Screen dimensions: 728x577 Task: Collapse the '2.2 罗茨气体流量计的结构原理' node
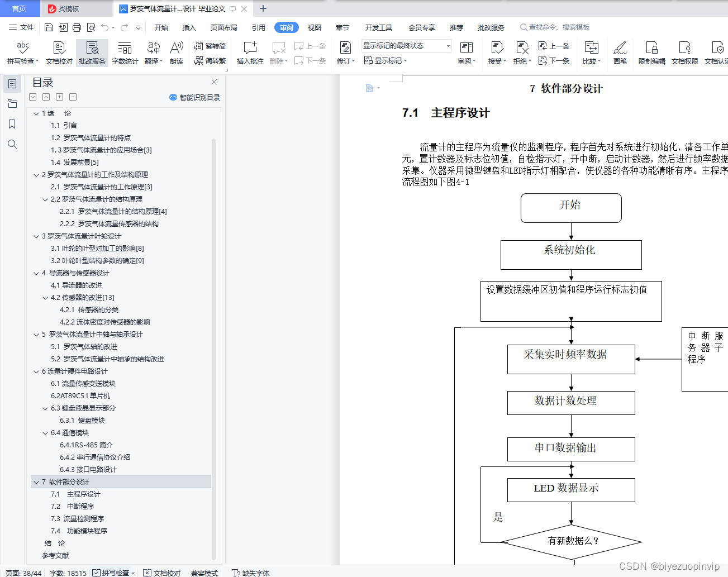[45, 199]
